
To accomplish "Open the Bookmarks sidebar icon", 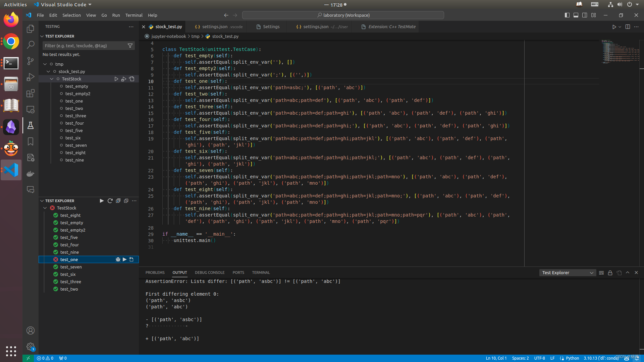I will (x=31, y=141).
